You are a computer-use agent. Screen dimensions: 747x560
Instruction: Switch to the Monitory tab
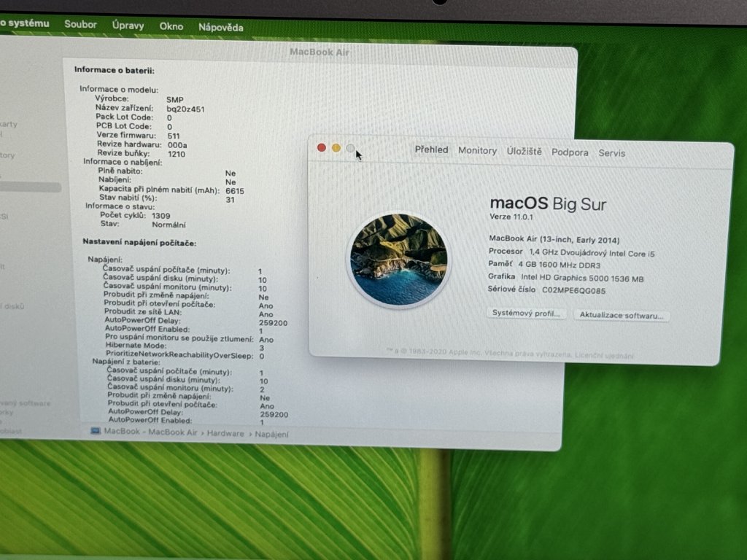(x=477, y=151)
